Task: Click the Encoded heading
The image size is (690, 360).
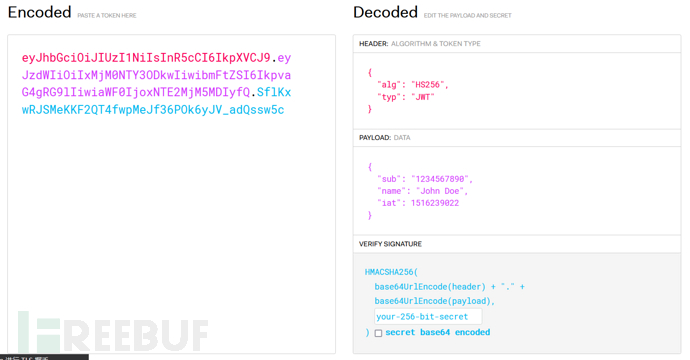Action: [x=40, y=12]
